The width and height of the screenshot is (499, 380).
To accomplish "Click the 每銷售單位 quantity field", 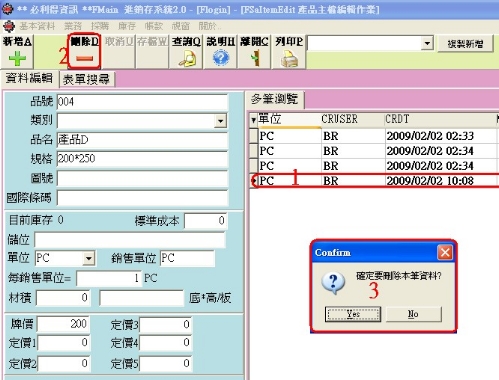I will [109, 278].
